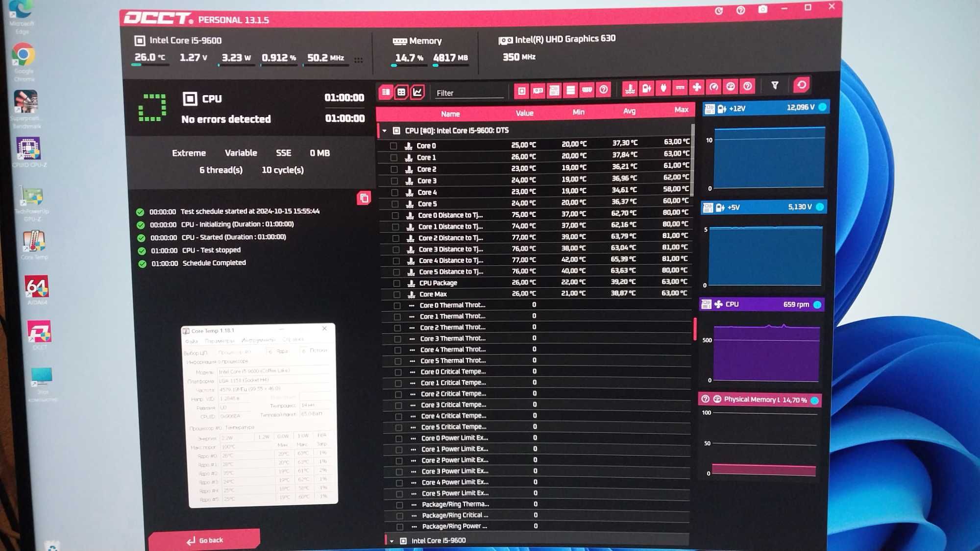The width and height of the screenshot is (980, 551).
Task: Toggle fan sensor type filter
Action: point(697,87)
